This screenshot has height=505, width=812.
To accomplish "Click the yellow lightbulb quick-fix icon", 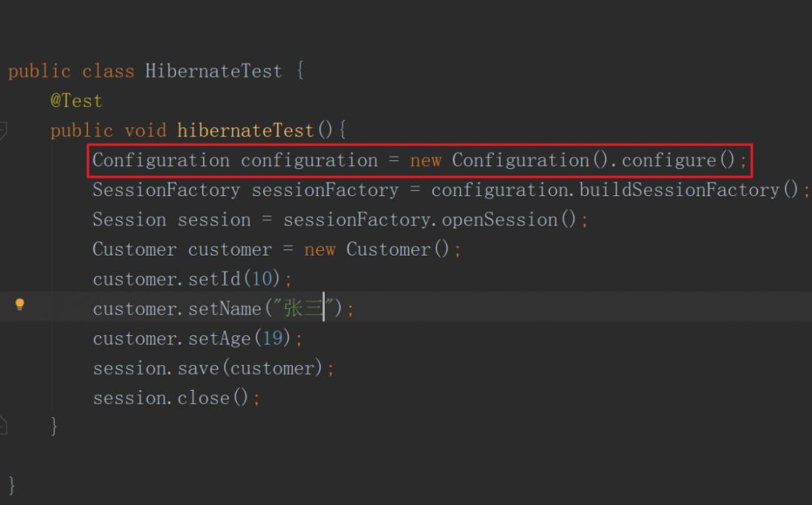I will tap(20, 304).
